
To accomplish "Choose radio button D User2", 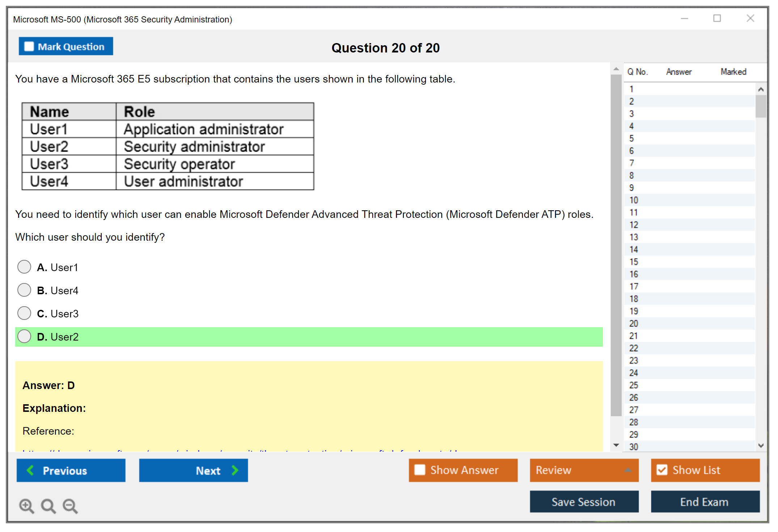I will click(x=24, y=336).
